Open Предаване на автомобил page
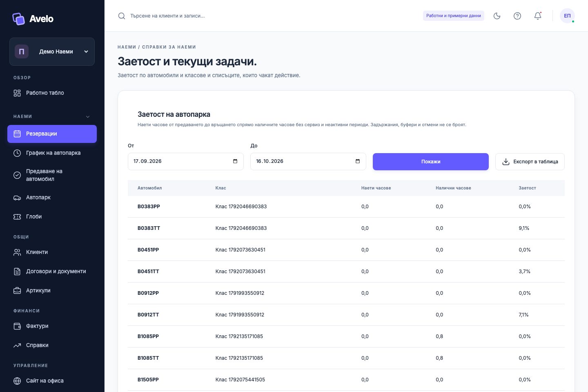 point(52,175)
